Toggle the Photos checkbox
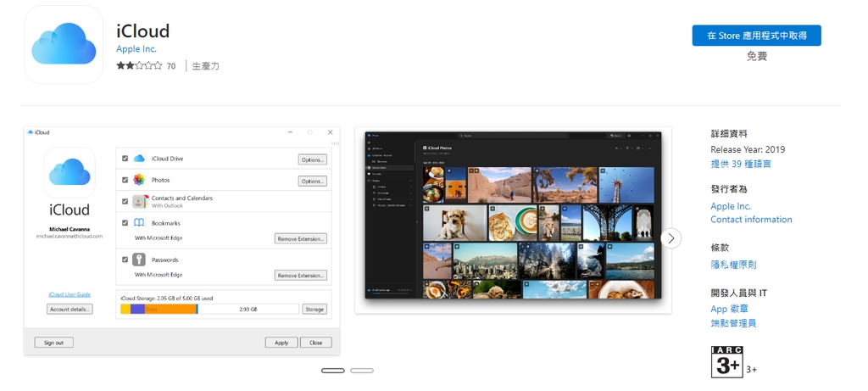 (125, 180)
